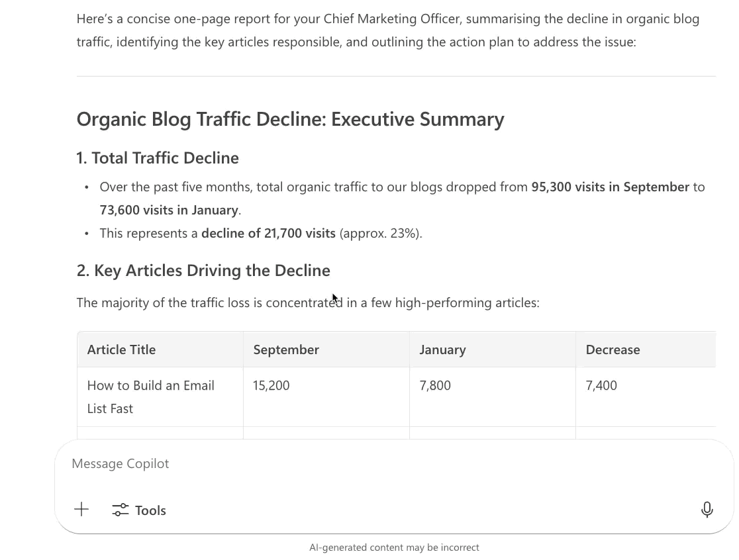Click the Article Title column header

click(121, 350)
